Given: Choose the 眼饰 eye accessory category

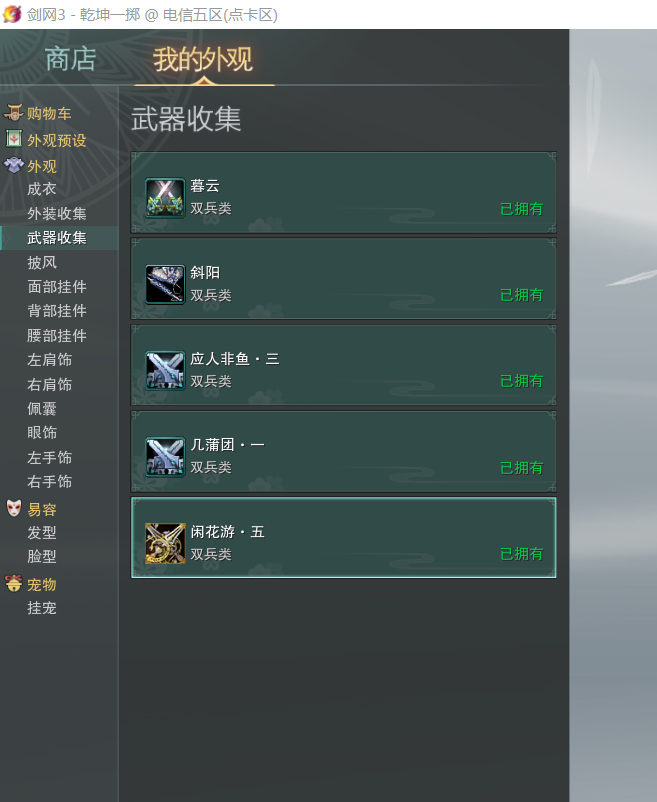Looking at the screenshot, I should [x=42, y=433].
